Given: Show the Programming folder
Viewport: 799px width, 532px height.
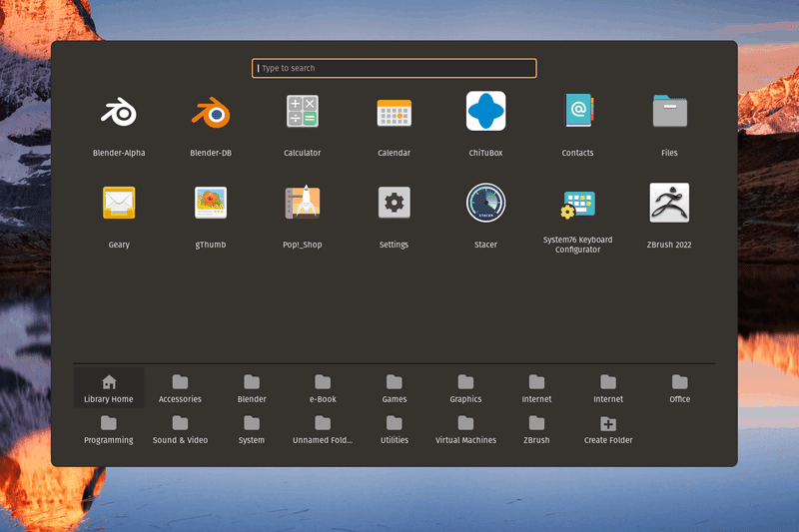Looking at the screenshot, I should point(109,429).
